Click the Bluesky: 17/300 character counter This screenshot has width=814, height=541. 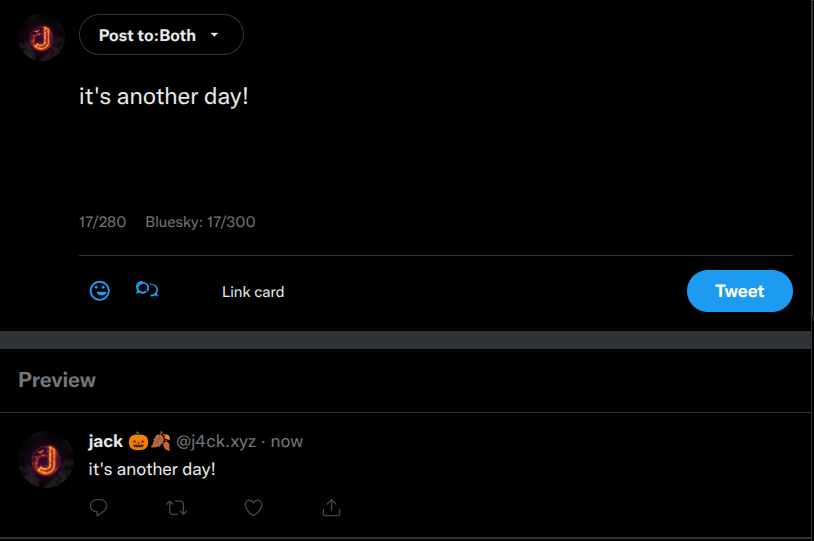pos(200,222)
